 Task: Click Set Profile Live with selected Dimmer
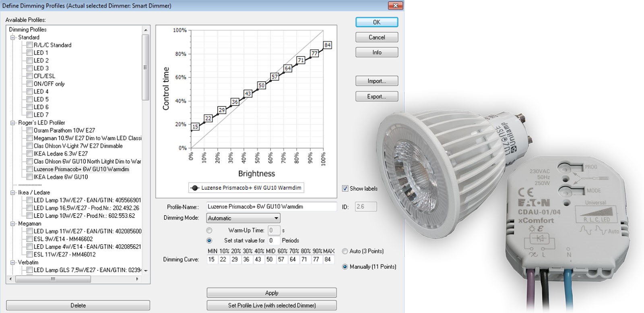coord(272,305)
